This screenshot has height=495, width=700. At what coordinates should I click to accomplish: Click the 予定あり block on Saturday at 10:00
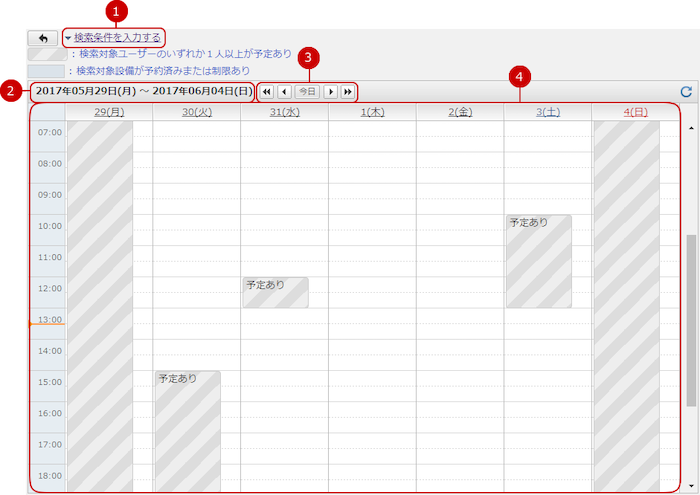538,260
